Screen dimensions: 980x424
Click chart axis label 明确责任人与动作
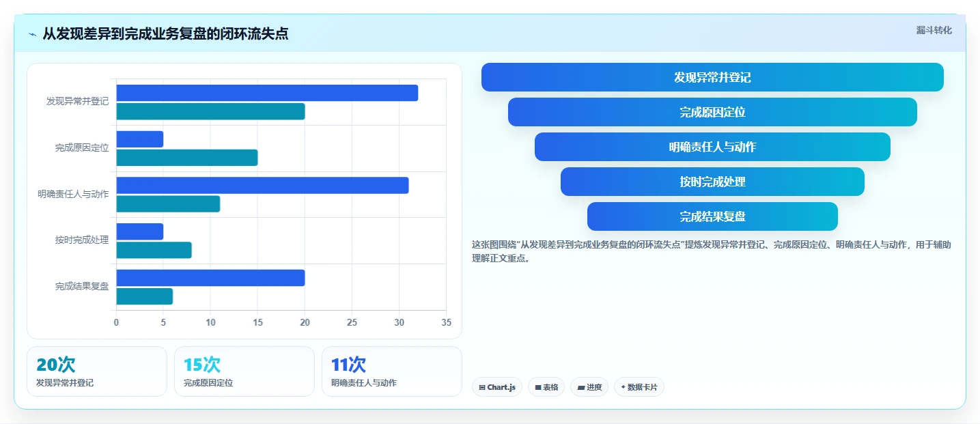pyautogui.click(x=73, y=194)
